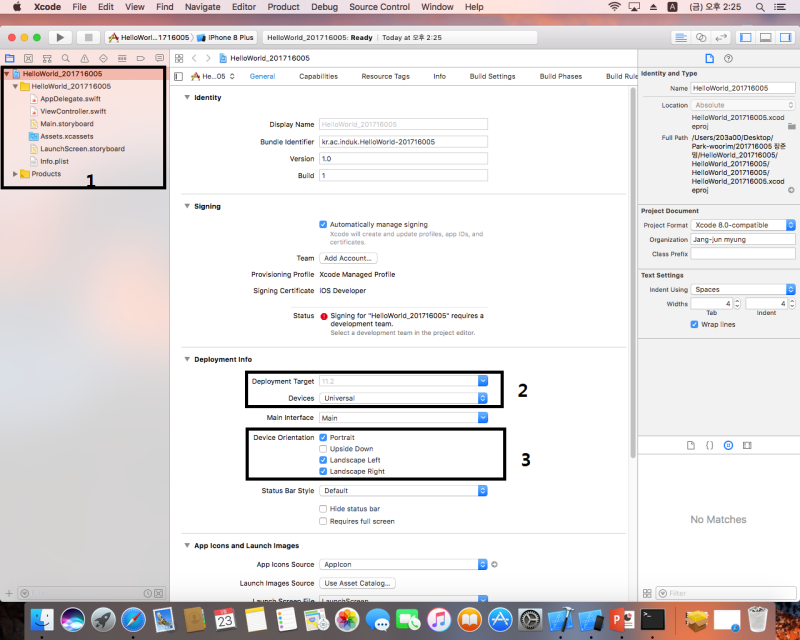Open the Status Bar Style dropdown
The height and width of the screenshot is (640, 800).
(403, 490)
